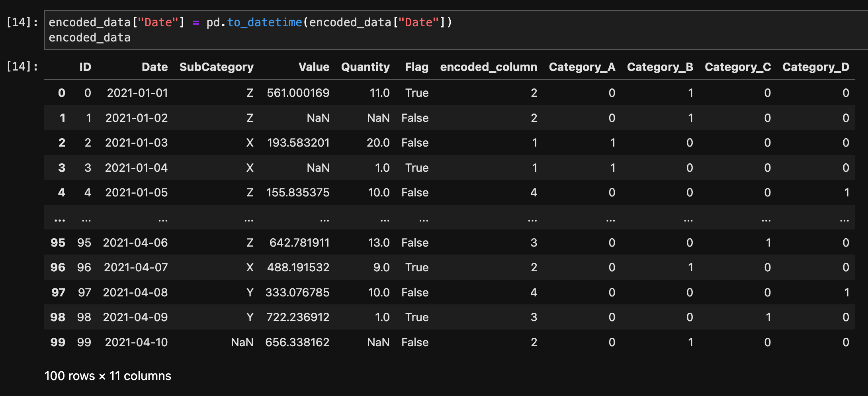Click the NaN SubCategory cell in row 99
This screenshot has width=868, height=396.
click(x=242, y=342)
